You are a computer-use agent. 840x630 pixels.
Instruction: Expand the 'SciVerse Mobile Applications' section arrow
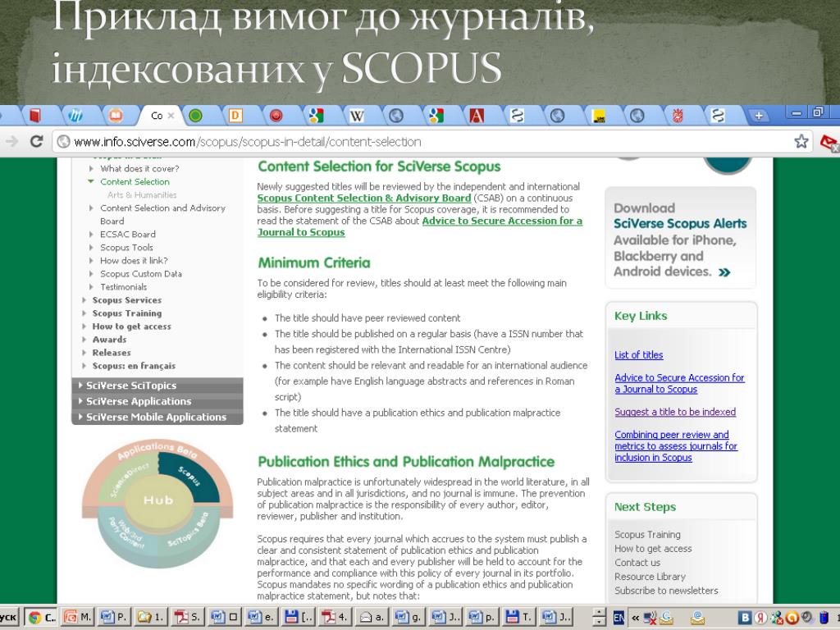click(80, 416)
